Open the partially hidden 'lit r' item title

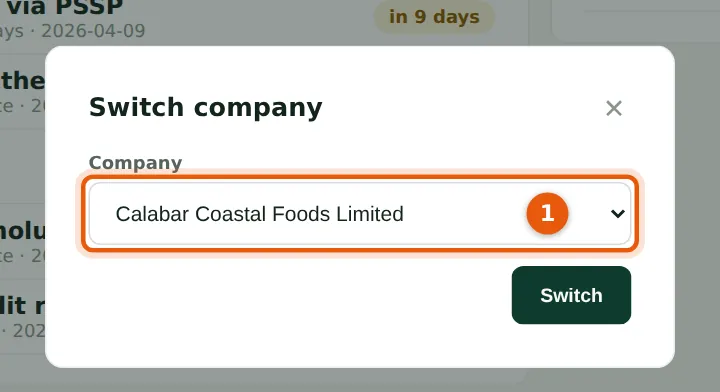[x=22, y=306]
